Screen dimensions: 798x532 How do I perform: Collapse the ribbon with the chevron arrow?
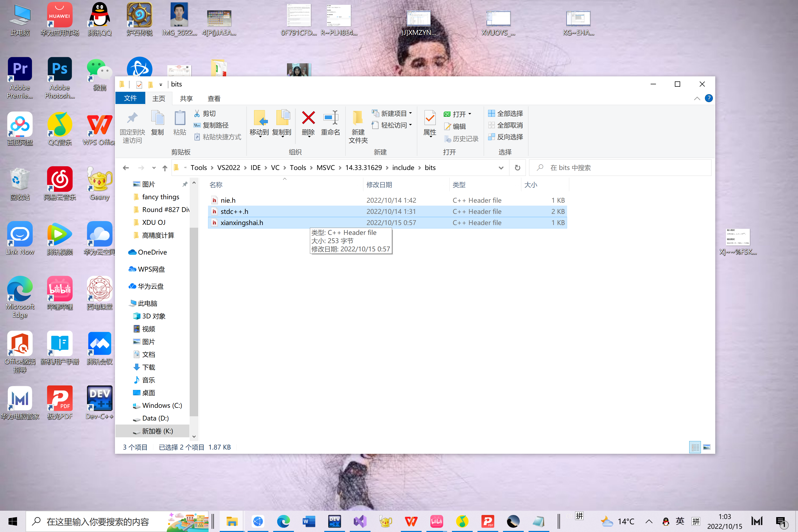pyautogui.click(x=697, y=98)
